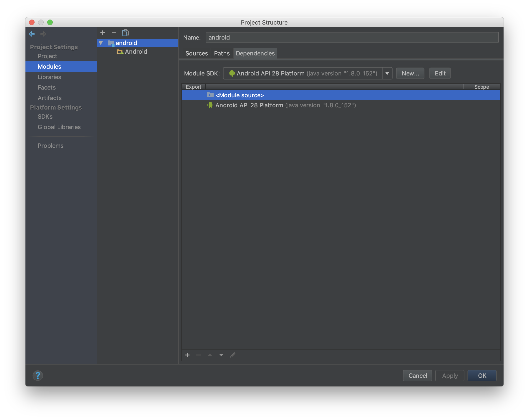Click the copy module icon
529x420 pixels.
point(125,33)
